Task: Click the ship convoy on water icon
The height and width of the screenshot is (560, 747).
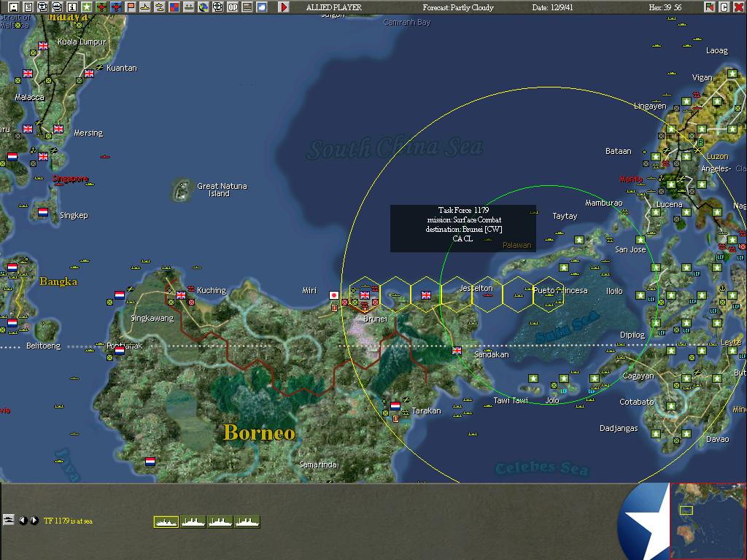Action: tap(189, 7)
